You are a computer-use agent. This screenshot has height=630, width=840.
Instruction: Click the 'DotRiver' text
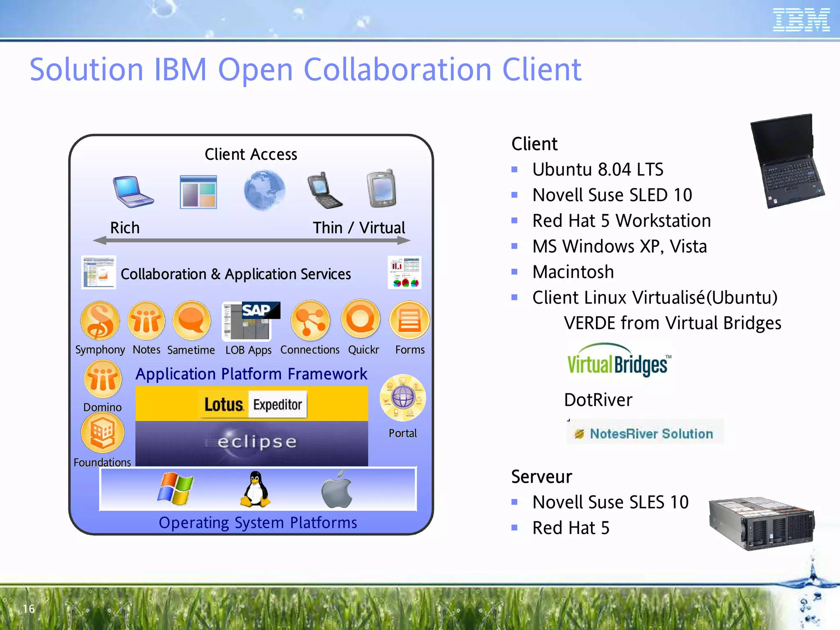coord(598,400)
